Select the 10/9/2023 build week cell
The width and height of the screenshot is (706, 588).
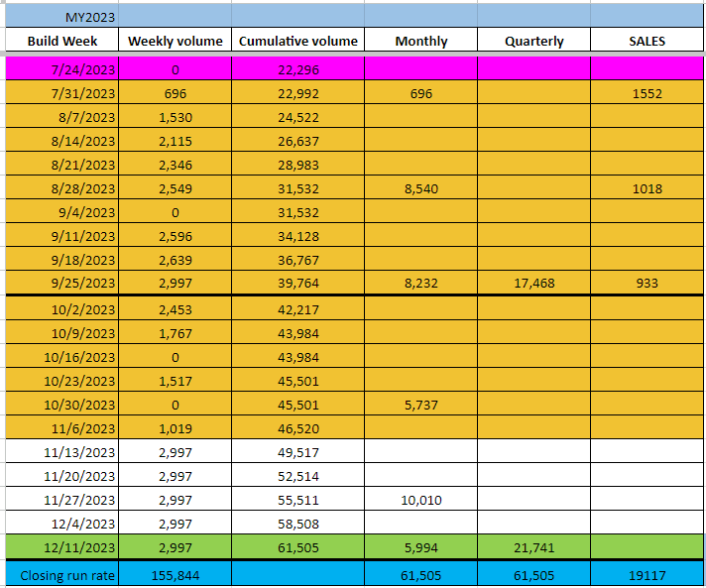pos(61,333)
